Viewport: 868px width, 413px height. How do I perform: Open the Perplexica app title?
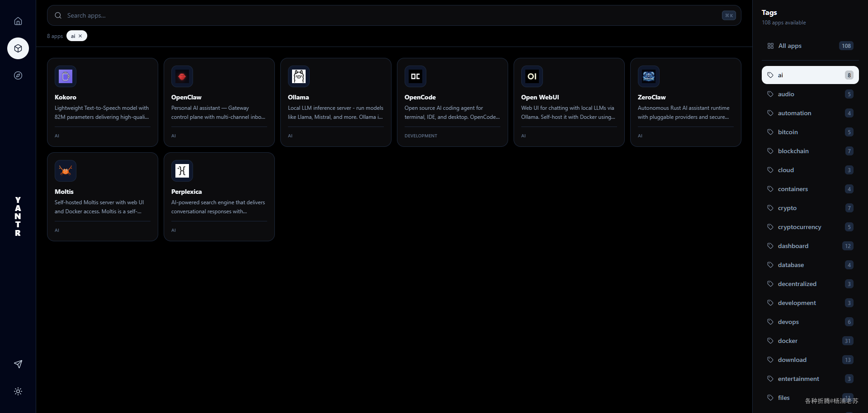[x=186, y=192]
